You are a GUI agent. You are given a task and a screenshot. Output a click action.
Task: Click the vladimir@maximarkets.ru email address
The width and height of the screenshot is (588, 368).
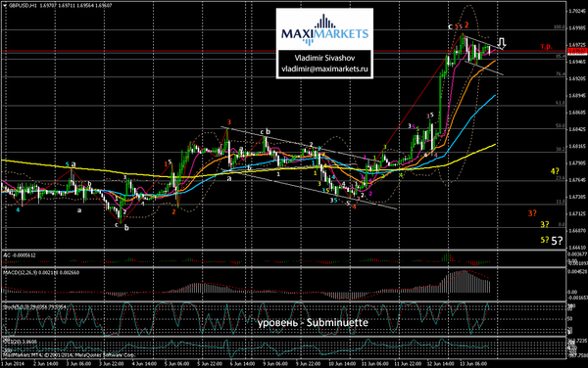pyautogui.click(x=324, y=69)
